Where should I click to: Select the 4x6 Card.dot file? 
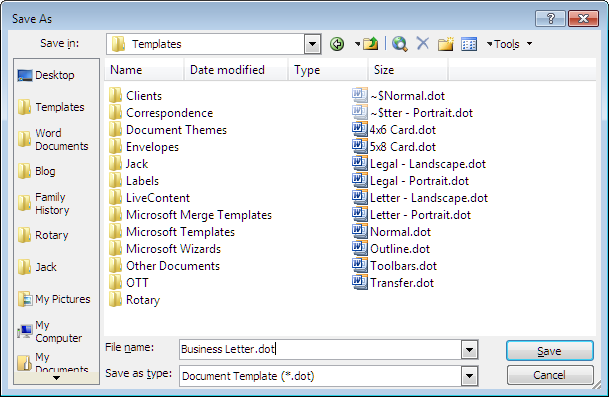coord(394,130)
